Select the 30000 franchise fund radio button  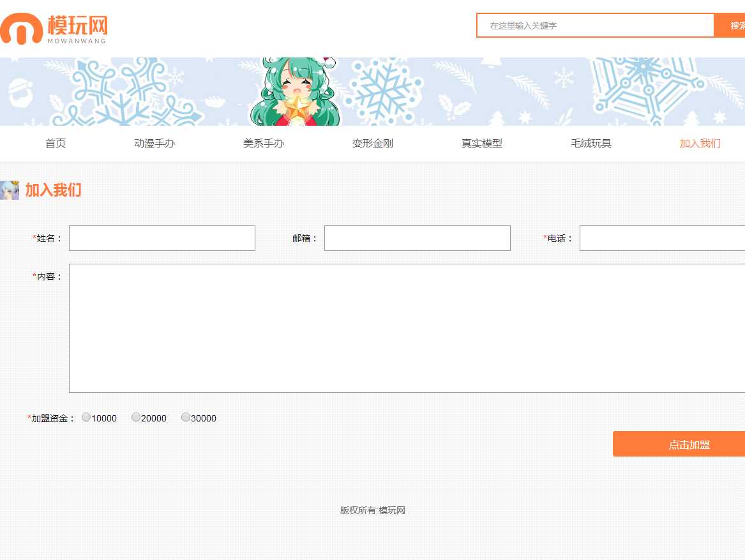(x=186, y=418)
